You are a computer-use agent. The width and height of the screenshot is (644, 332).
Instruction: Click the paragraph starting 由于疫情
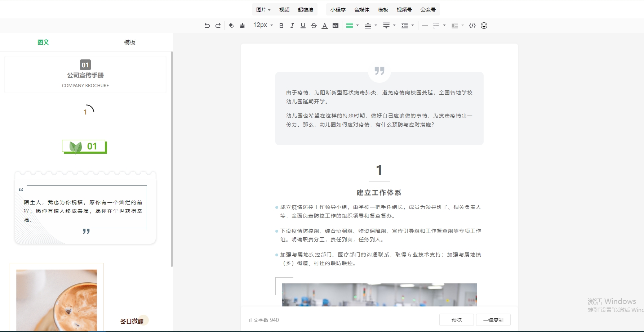(x=379, y=97)
